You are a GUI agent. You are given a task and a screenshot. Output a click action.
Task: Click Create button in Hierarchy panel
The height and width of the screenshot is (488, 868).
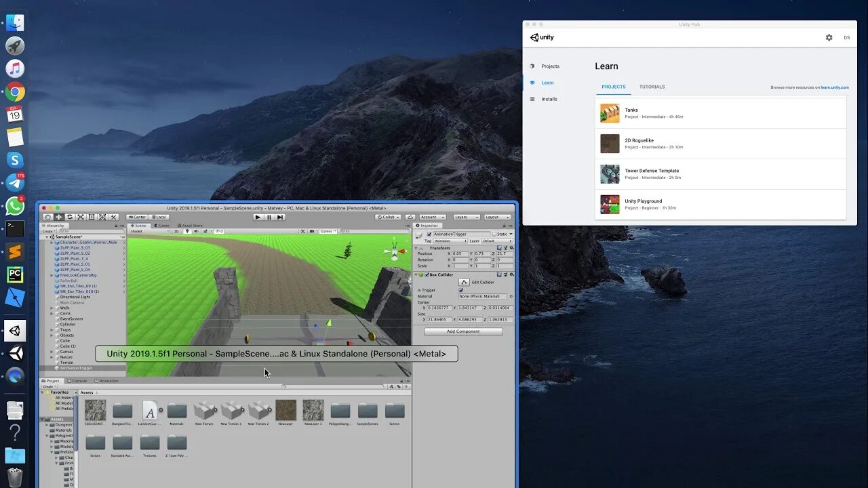tap(49, 231)
